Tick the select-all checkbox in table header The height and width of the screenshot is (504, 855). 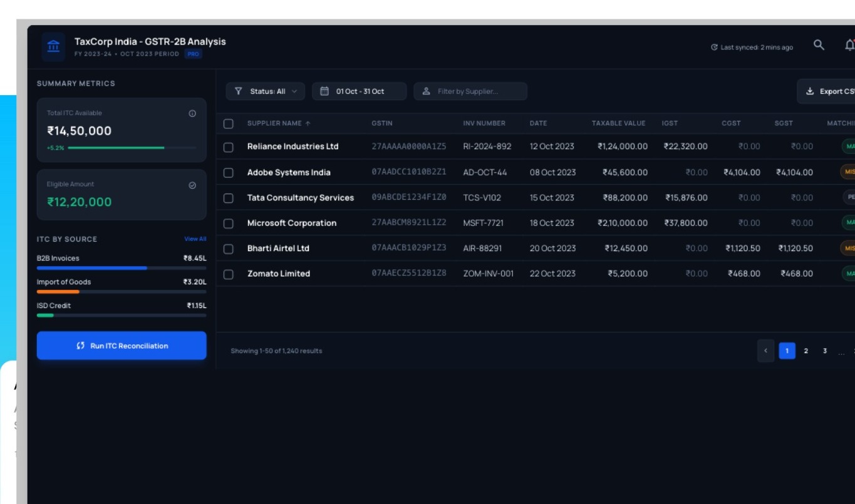[229, 124]
